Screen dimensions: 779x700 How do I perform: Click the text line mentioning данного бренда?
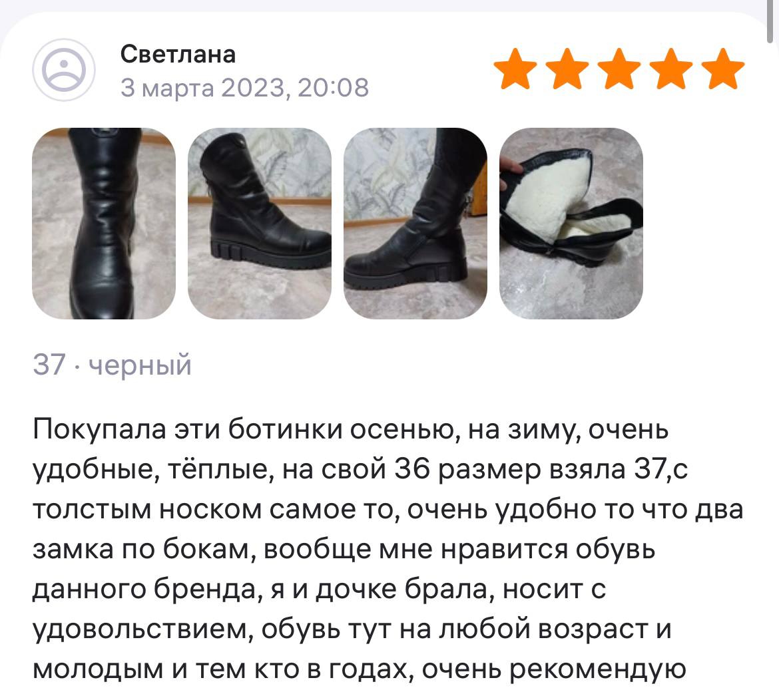point(320,590)
